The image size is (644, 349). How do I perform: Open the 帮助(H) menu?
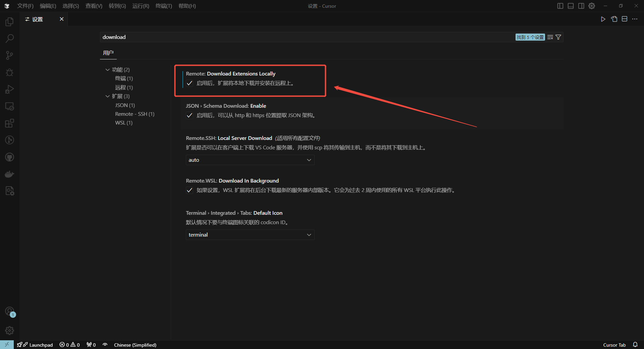tap(187, 6)
